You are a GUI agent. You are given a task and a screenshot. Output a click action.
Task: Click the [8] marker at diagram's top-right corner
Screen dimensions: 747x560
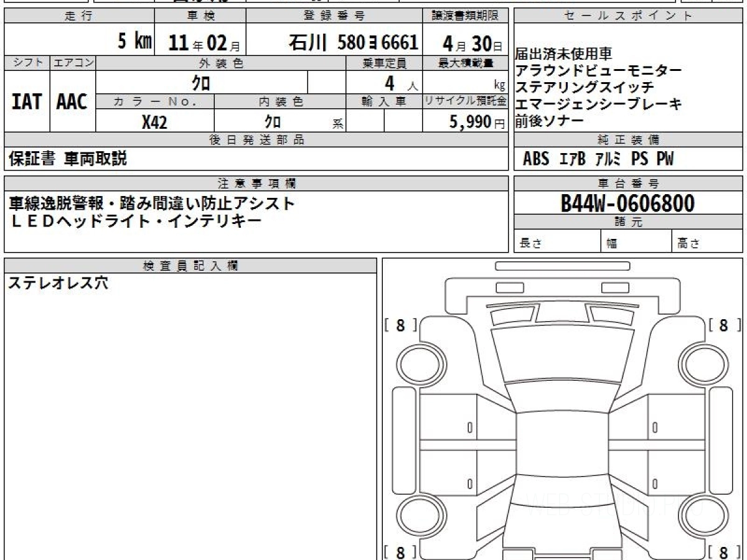[725, 325]
